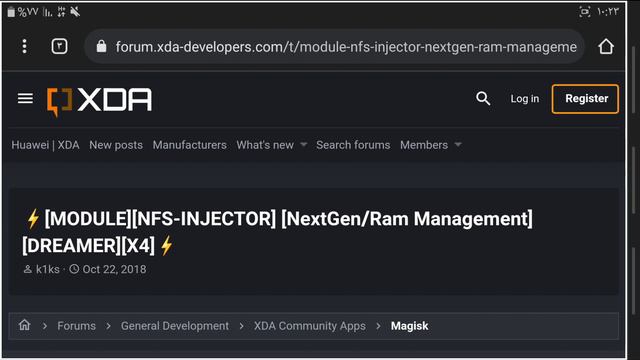Open Members nav item

pyautogui.click(x=424, y=145)
